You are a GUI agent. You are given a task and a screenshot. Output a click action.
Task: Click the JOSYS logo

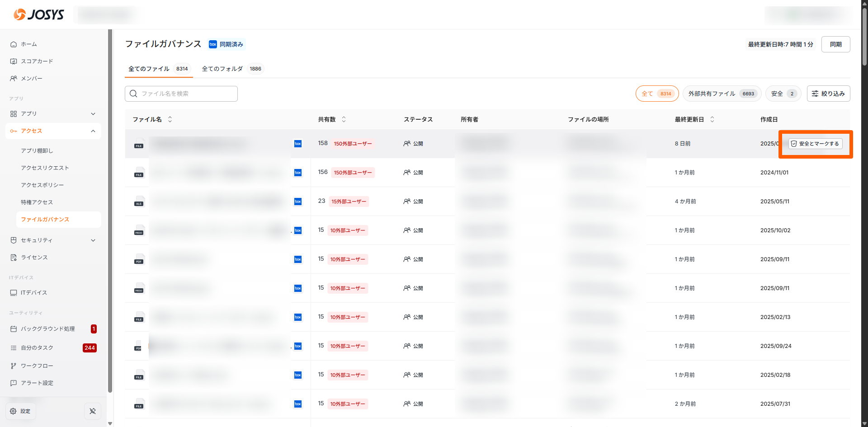39,14
